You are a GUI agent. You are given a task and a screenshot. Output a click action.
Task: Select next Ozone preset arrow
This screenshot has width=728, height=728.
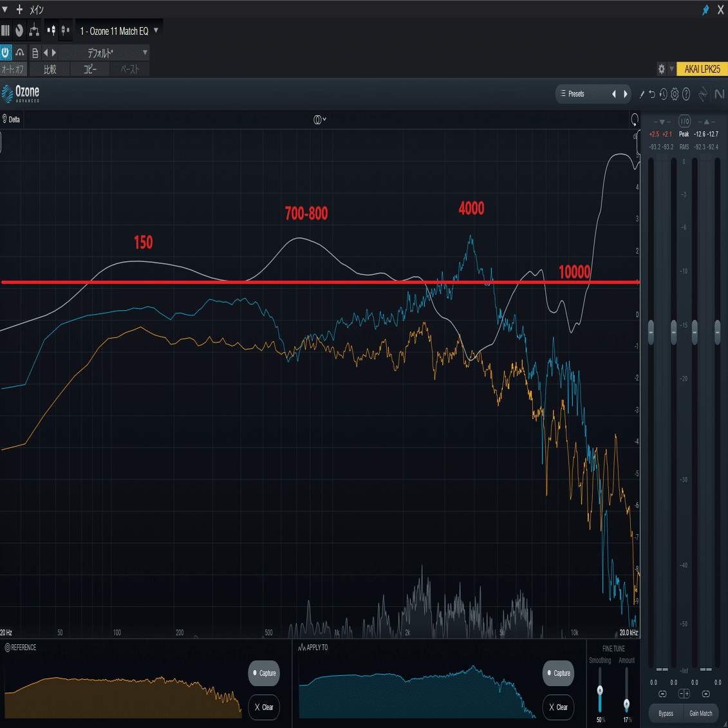626,94
